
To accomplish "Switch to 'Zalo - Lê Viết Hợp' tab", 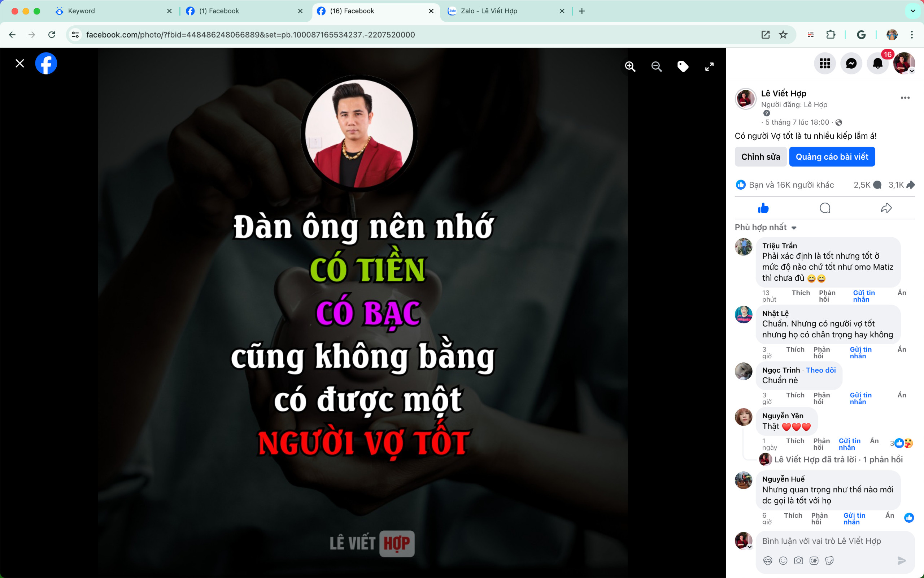I will click(506, 11).
